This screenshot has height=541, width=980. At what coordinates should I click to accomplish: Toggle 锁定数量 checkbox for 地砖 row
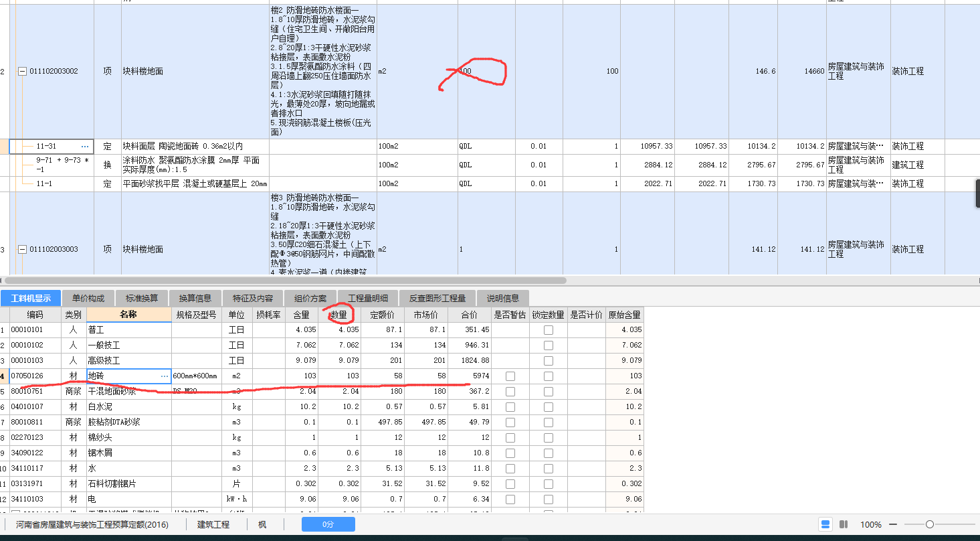point(549,376)
